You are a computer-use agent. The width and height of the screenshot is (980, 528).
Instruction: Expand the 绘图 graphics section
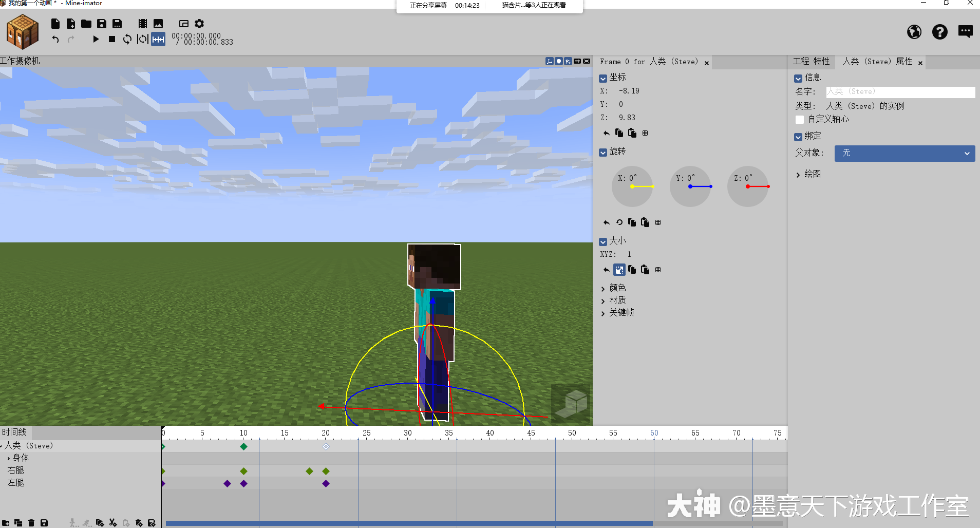(x=798, y=175)
